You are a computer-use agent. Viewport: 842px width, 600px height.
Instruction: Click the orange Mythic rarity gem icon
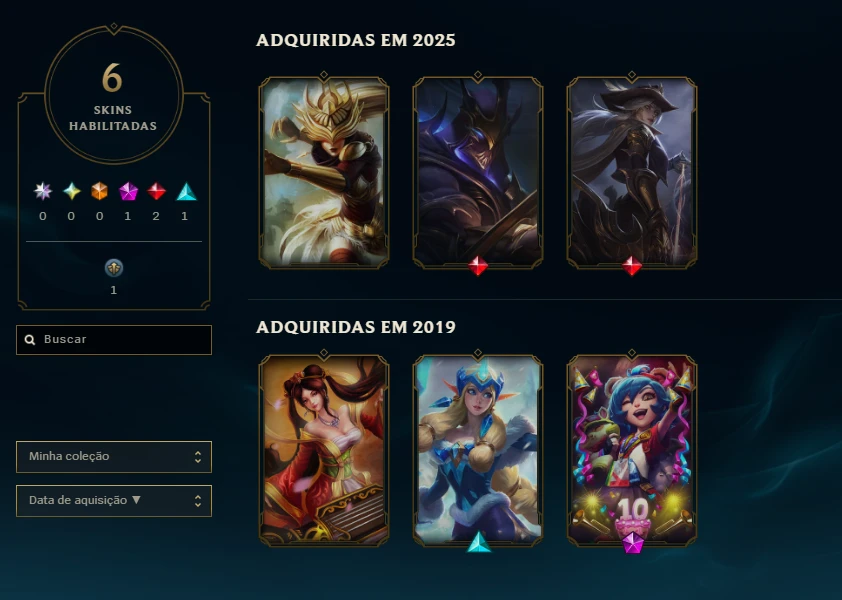click(x=99, y=191)
